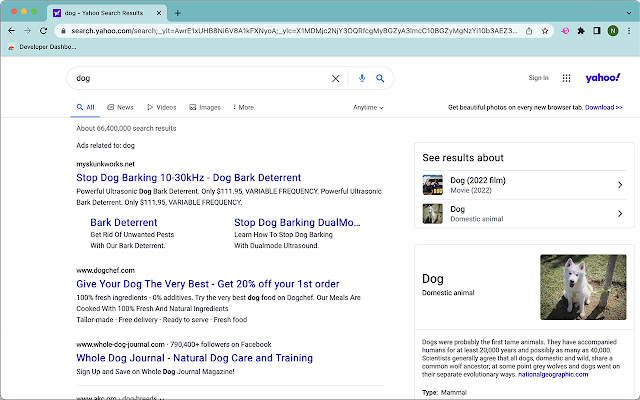
Task: Open Developer Dashboard bookmark
Action: click(42, 47)
